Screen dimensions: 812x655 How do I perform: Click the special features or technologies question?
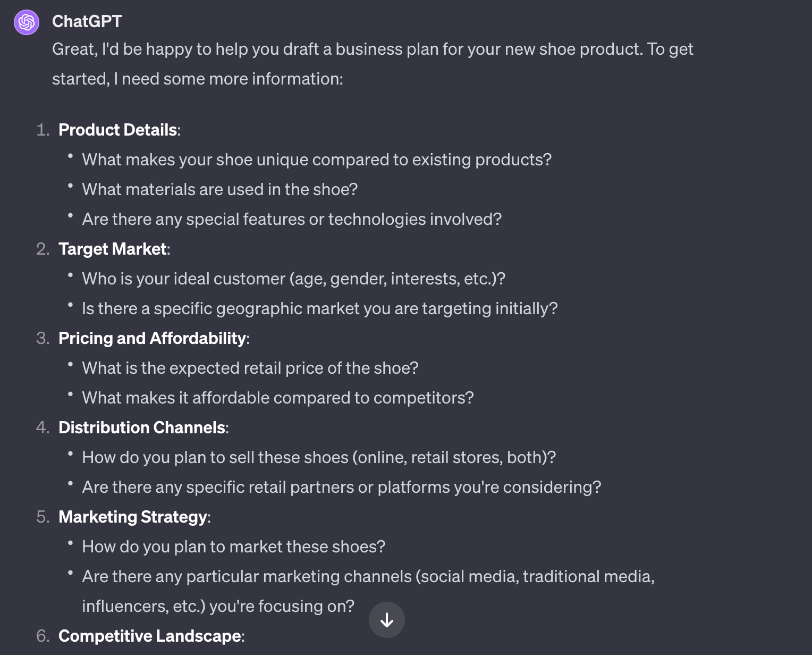292,219
